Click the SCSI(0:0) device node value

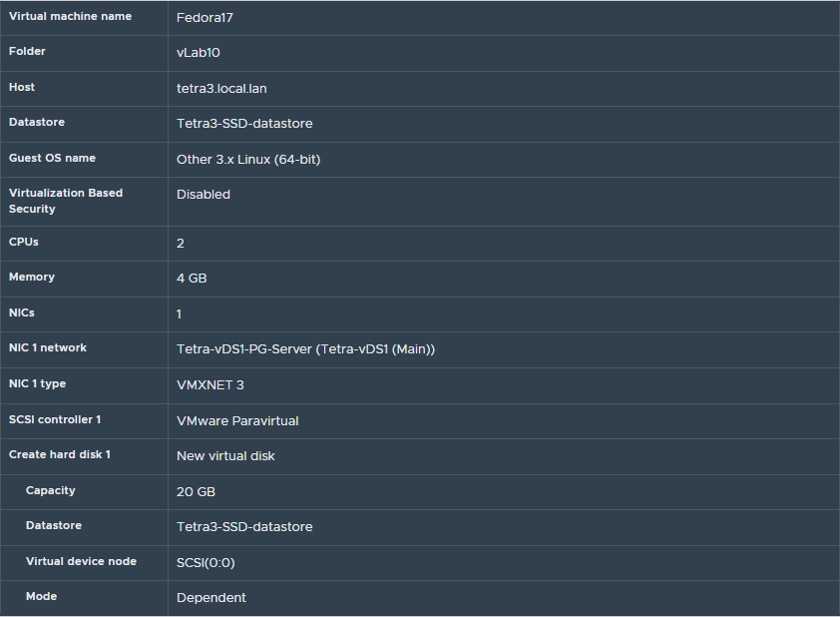pyautogui.click(x=206, y=563)
